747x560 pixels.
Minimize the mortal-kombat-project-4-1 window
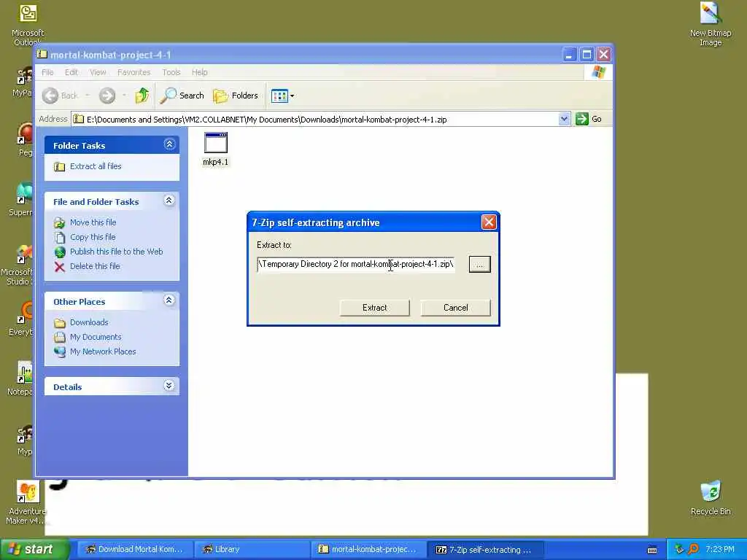click(x=569, y=55)
